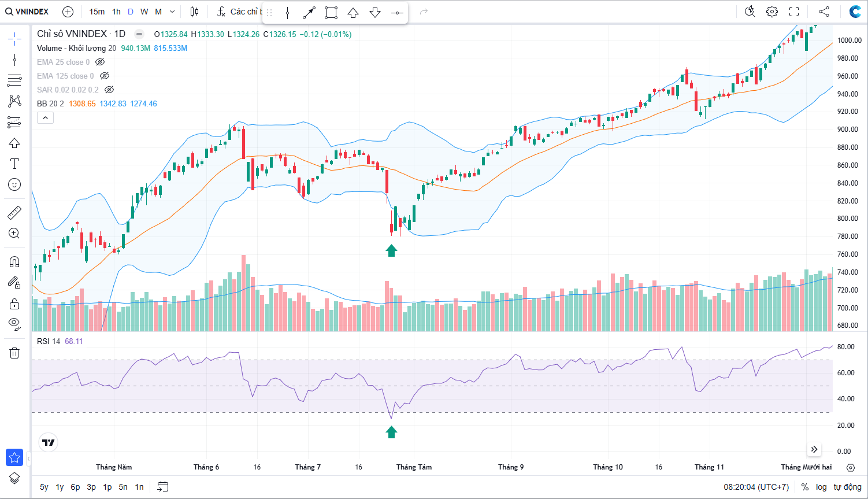868x499 pixels.
Task: Open Fibonacci / Gann tools group
Action: click(x=14, y=80)
